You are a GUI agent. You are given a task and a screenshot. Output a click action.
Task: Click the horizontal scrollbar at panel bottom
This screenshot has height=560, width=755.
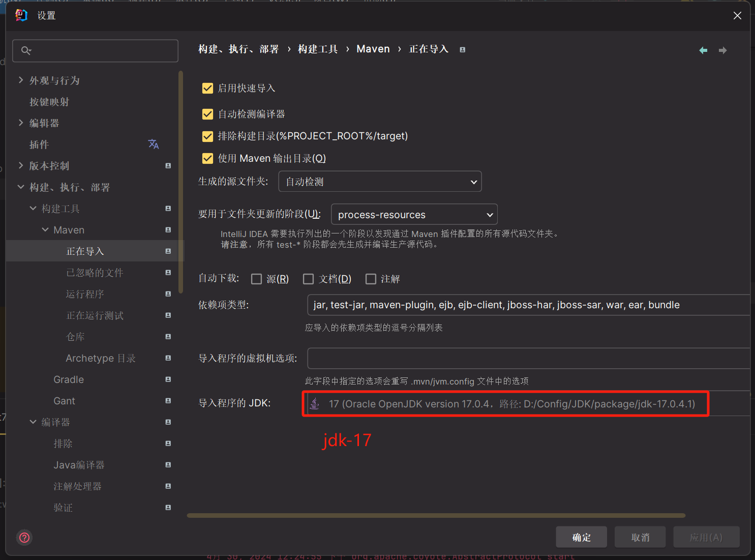[436, 515]
